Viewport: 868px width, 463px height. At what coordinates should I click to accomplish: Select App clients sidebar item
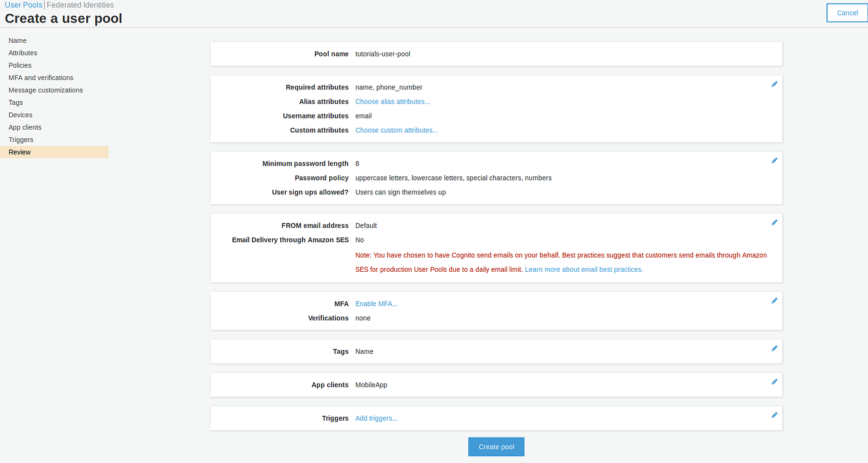pos(25,127)
